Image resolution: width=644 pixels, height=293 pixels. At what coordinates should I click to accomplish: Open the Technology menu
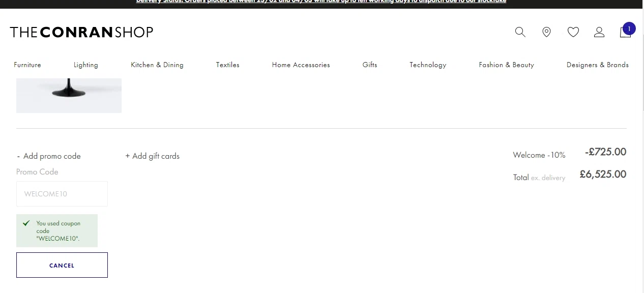tap(428, 65)
